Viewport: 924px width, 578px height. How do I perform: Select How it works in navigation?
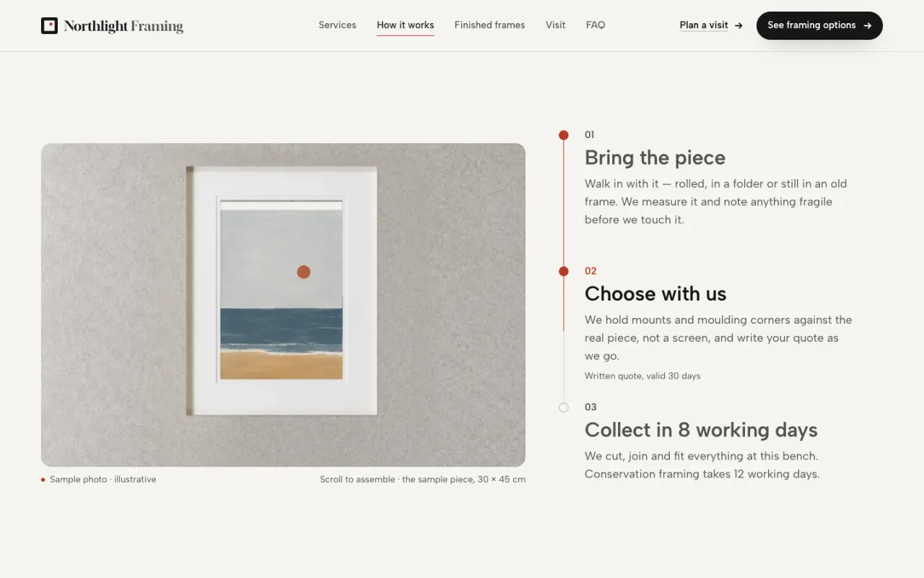(405, 25)
